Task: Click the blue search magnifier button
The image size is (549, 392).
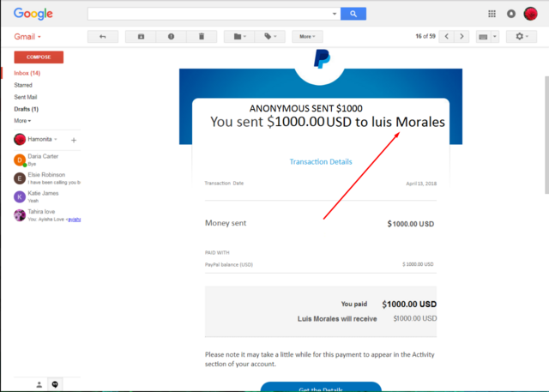Action: (x=353, y=14)
